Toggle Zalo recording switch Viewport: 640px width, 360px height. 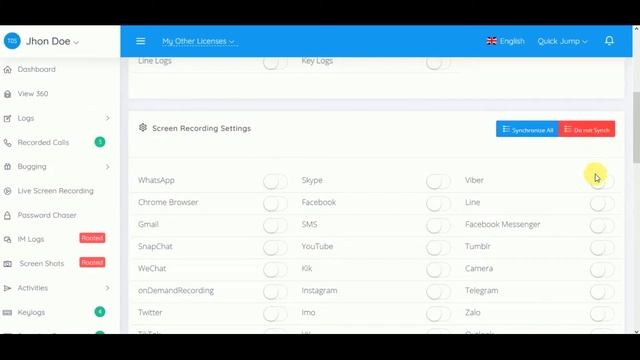[x=602, y=313]
